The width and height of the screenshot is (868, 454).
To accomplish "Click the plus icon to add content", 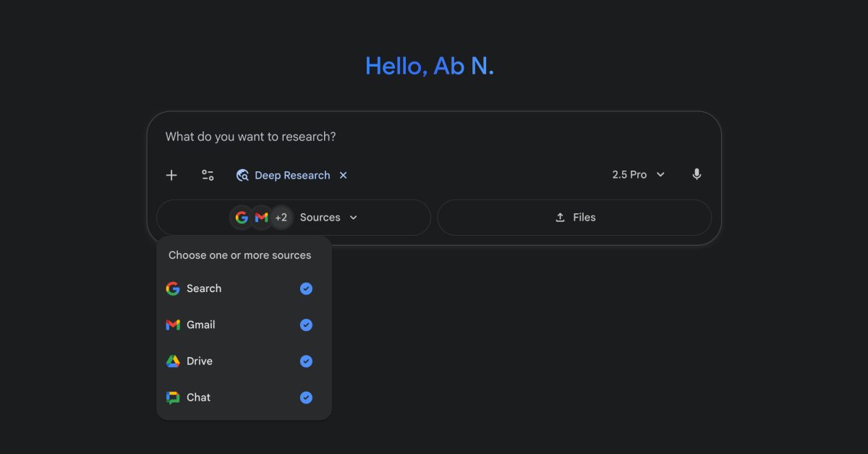I will click(171, 175).
